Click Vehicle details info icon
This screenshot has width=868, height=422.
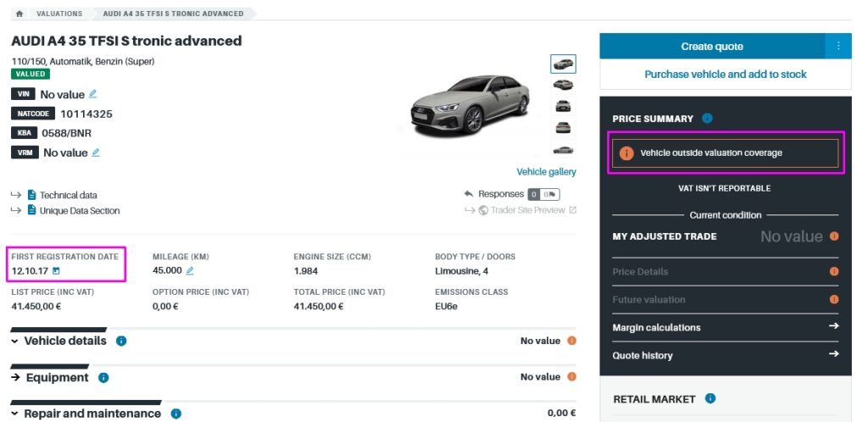[x=121, y=341]
